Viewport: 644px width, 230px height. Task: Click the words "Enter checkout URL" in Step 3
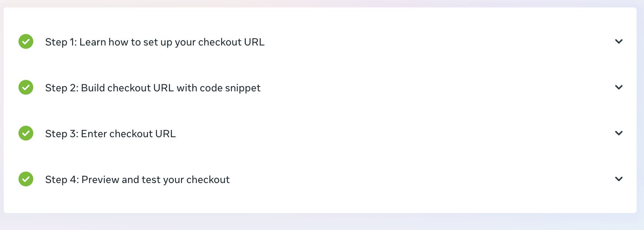[128, 134]
